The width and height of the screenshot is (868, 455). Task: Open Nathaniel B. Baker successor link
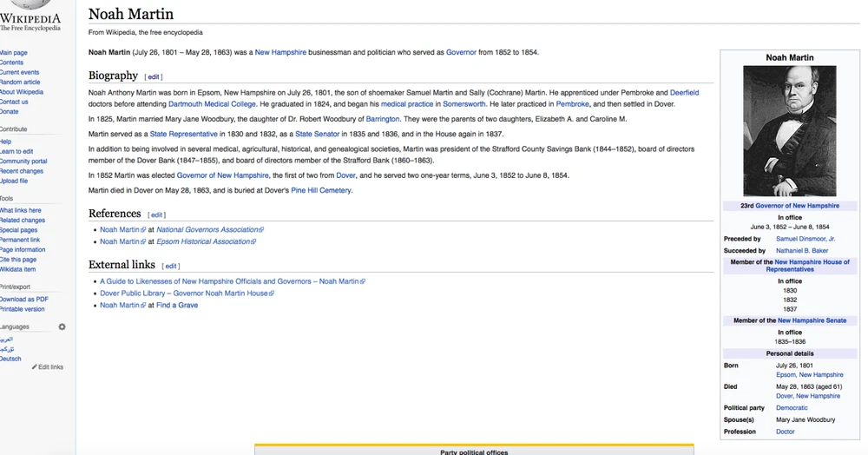point(802,250)
